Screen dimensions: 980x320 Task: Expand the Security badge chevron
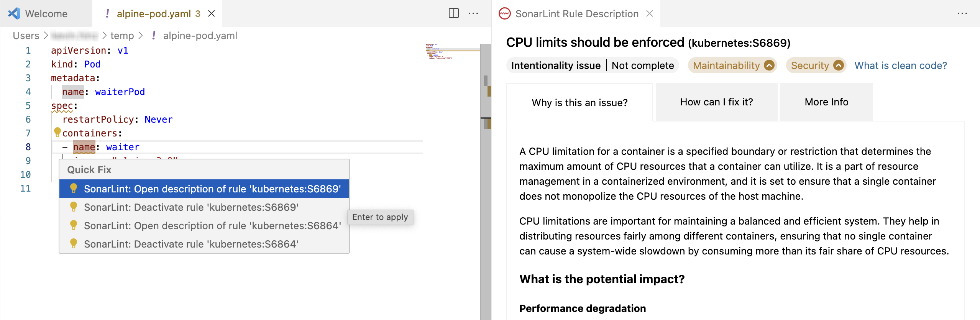(x=838, y=66)
